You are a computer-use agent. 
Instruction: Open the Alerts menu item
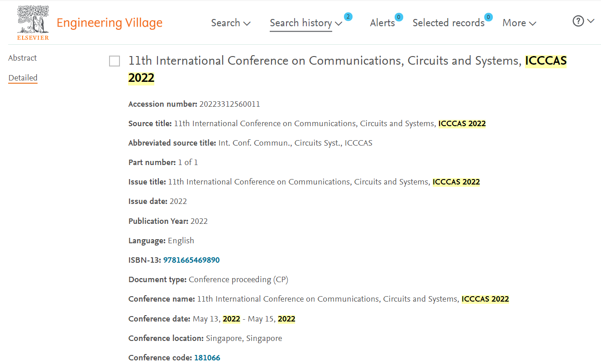coord(382,23)
